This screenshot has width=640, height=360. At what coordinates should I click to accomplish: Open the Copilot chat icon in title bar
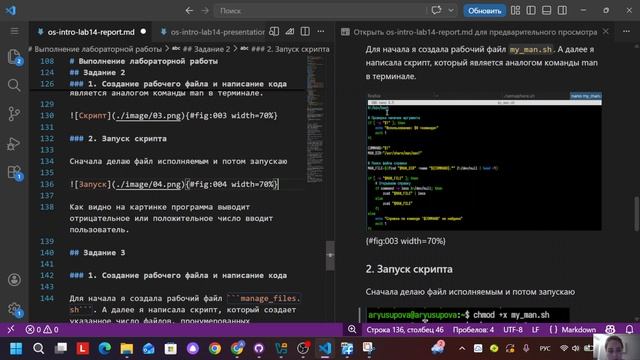(x=436, y=10)
